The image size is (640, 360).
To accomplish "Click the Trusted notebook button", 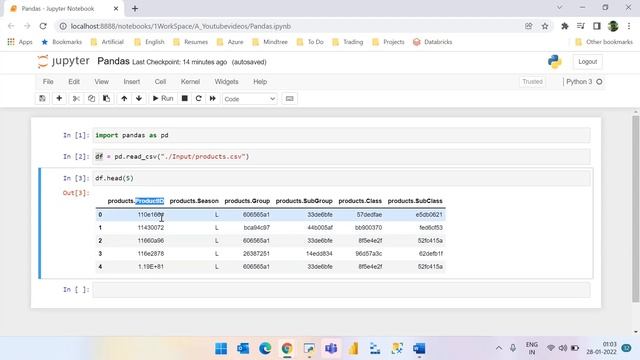I will point(532,82).
